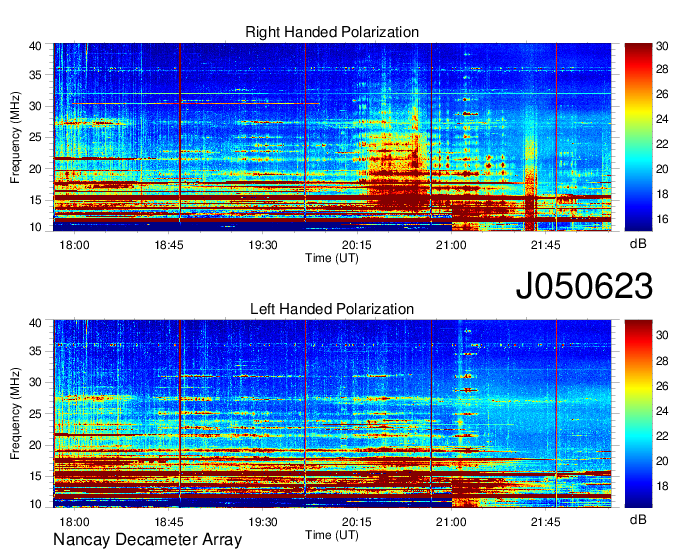This screenshot has width=680, height=552.
Task: Click the Right Handed Polarization spectrogram image
Action: point(332,137)
